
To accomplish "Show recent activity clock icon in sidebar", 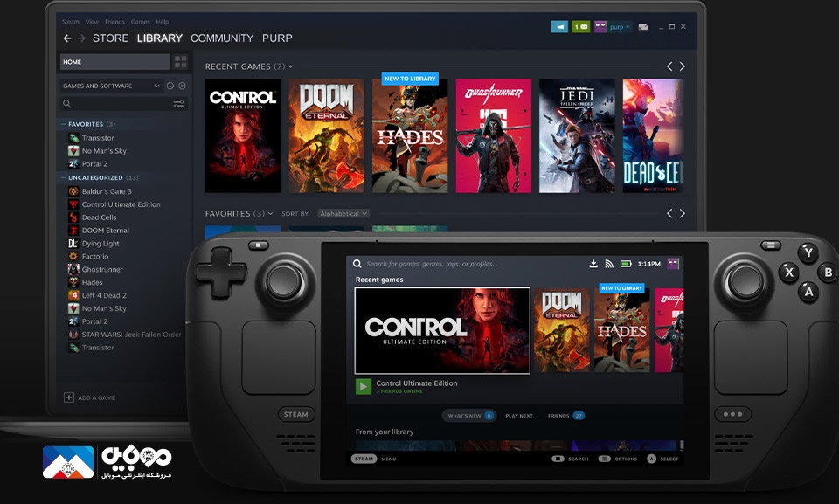I will (170, 86).
